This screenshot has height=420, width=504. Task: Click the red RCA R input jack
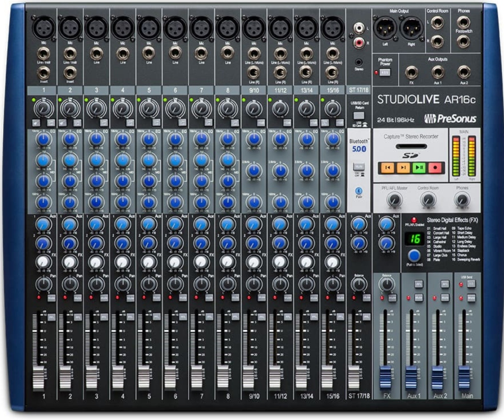[x=359, y=42]
